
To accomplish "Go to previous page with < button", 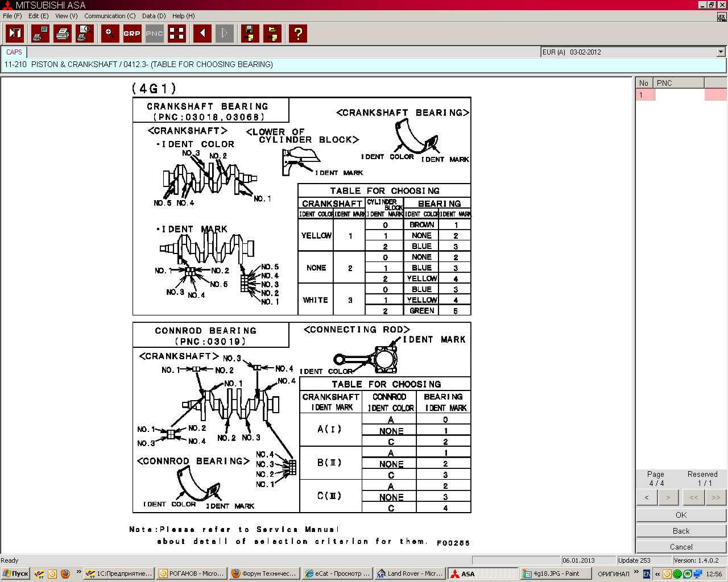I will click(x=647, y=497).
